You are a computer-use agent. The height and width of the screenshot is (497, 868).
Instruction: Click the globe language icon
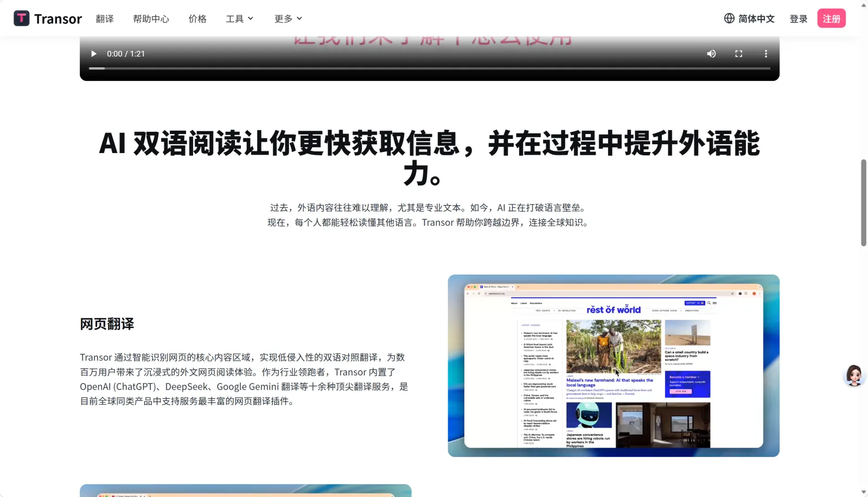click(729, 18)
